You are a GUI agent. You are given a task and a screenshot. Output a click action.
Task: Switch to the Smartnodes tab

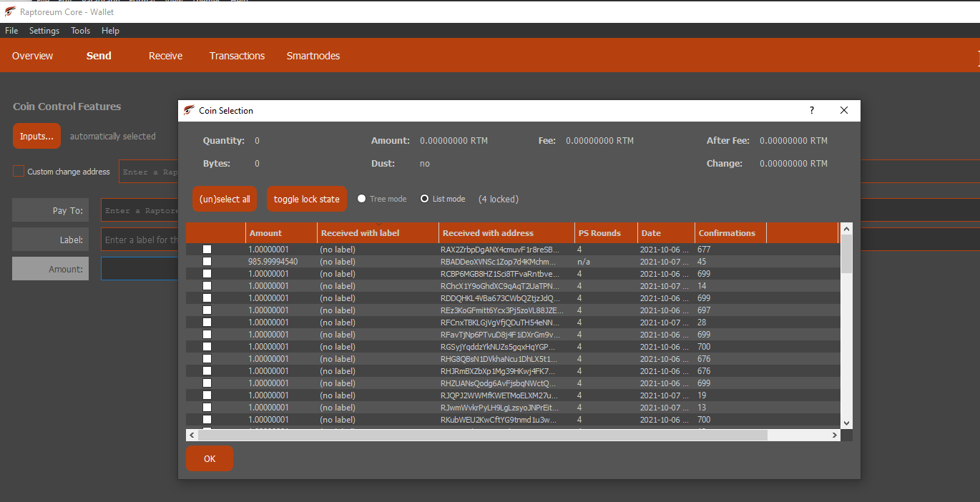313,56
